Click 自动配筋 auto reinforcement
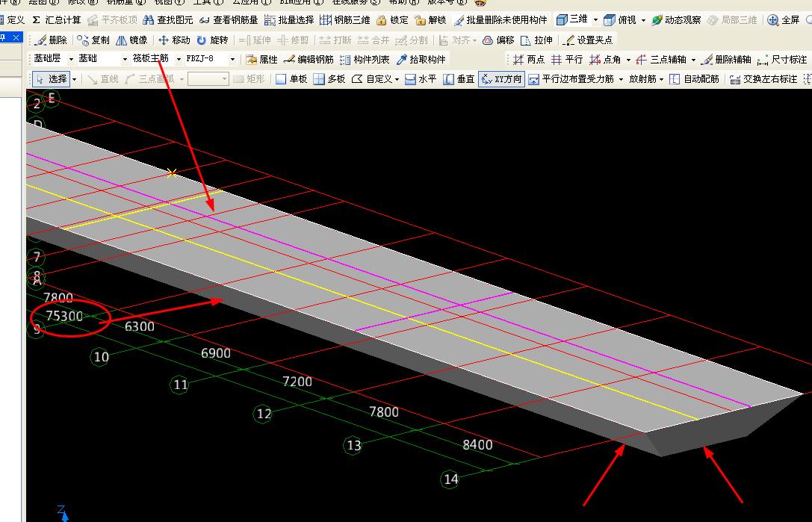The height and width of the screenshot is (522, 812). pyautogui.click(x=694, y=78)
